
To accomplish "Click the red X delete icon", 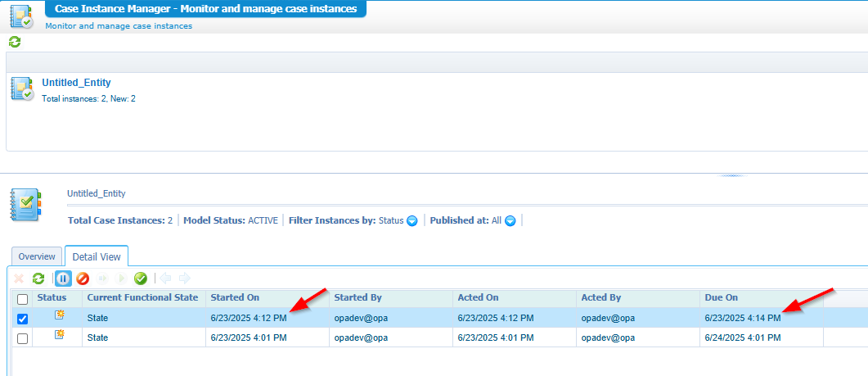I will click(x=19, y=279).
